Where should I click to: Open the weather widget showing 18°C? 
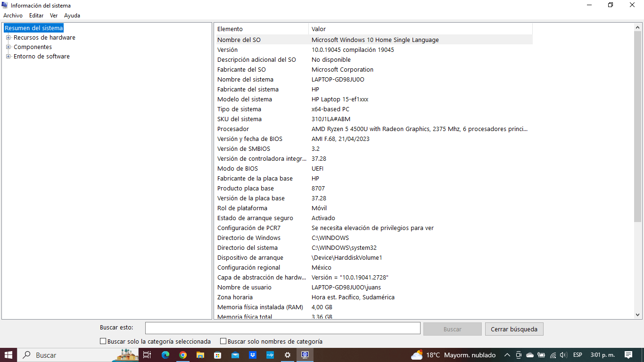click(x=453, y=355)
